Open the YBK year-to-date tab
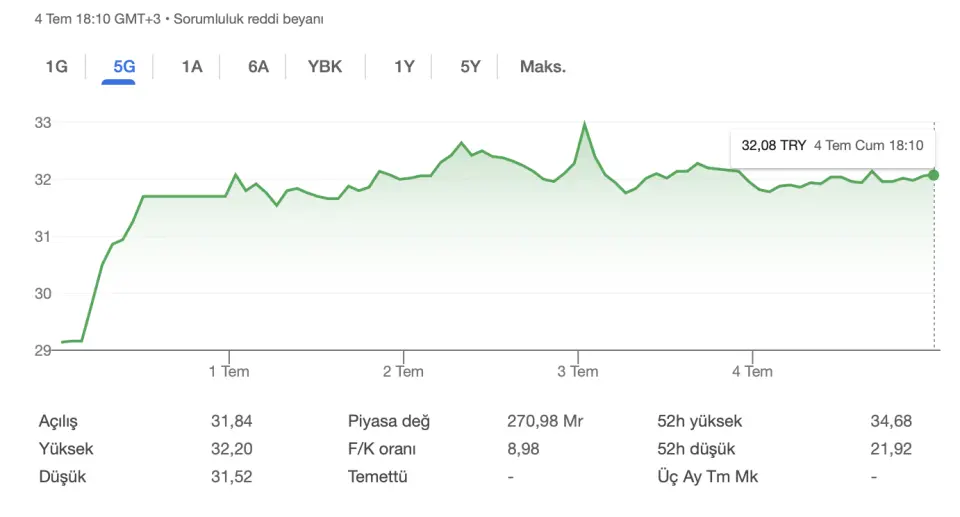Image resolution: width=960 pixels, height=517 pixels. pos(324,66)
